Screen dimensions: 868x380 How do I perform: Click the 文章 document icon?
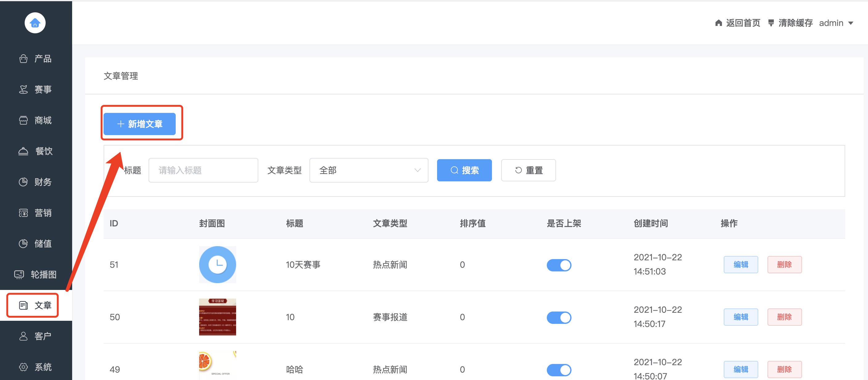point(23,305)
